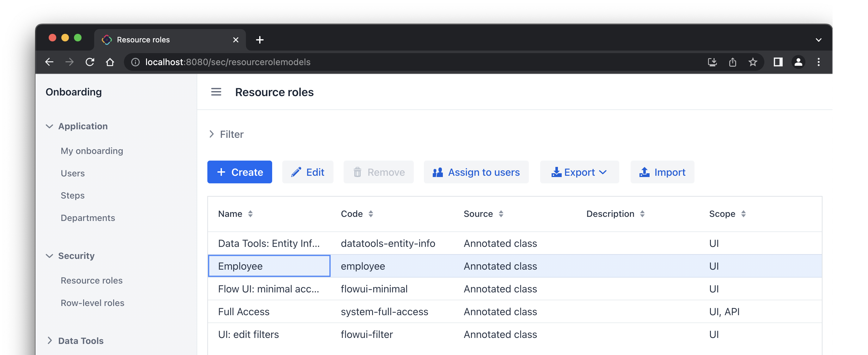Viewport: 868px width, 355px height.
Task: Click the Import button
Action: click(x=662, y=172)
